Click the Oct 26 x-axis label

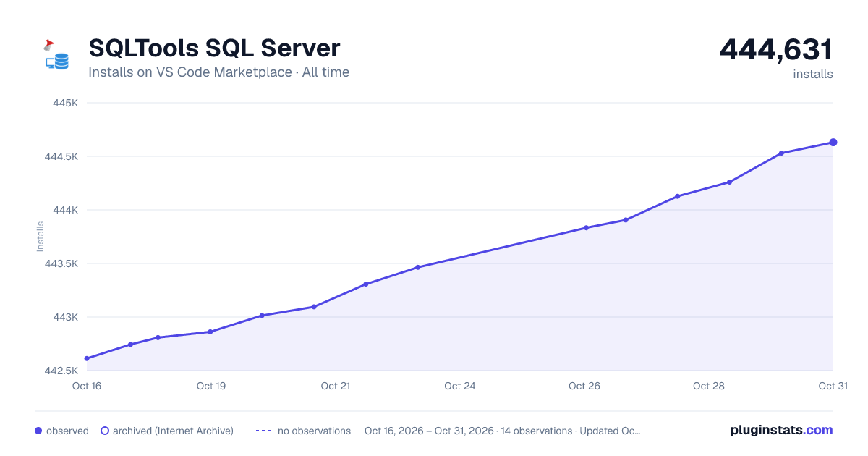(x=584, y=386)
